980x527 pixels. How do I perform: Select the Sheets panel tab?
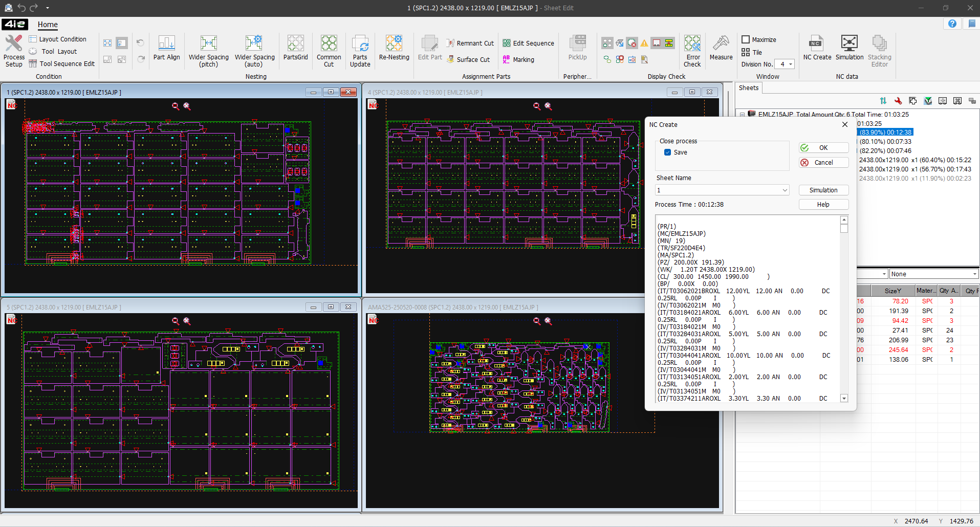click(748, 88)
